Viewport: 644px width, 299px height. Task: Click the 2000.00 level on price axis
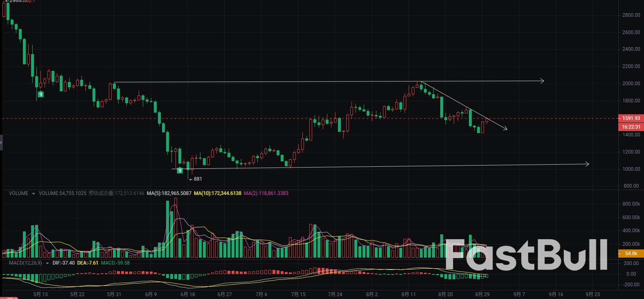click(630, 84)
